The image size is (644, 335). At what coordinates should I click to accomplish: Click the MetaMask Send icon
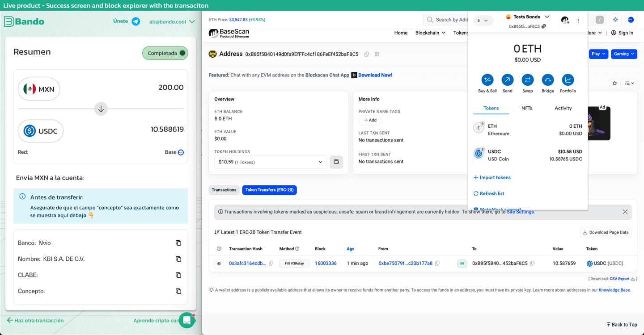[508, 80]
